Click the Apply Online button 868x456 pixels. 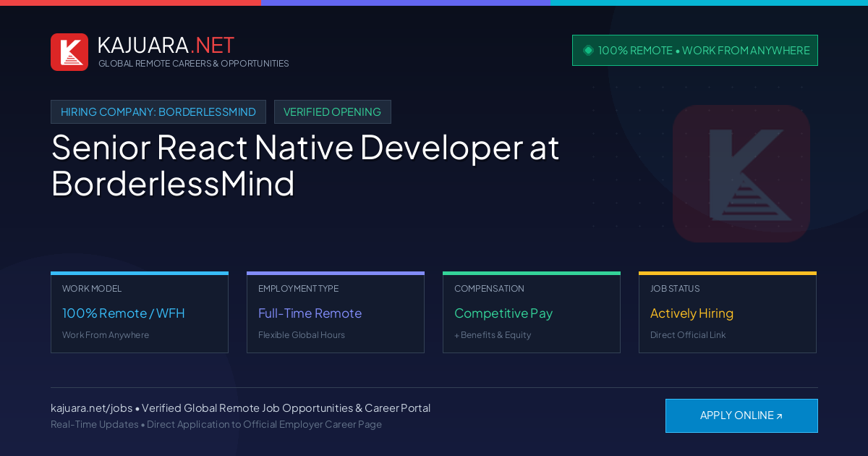pos(741,415)
